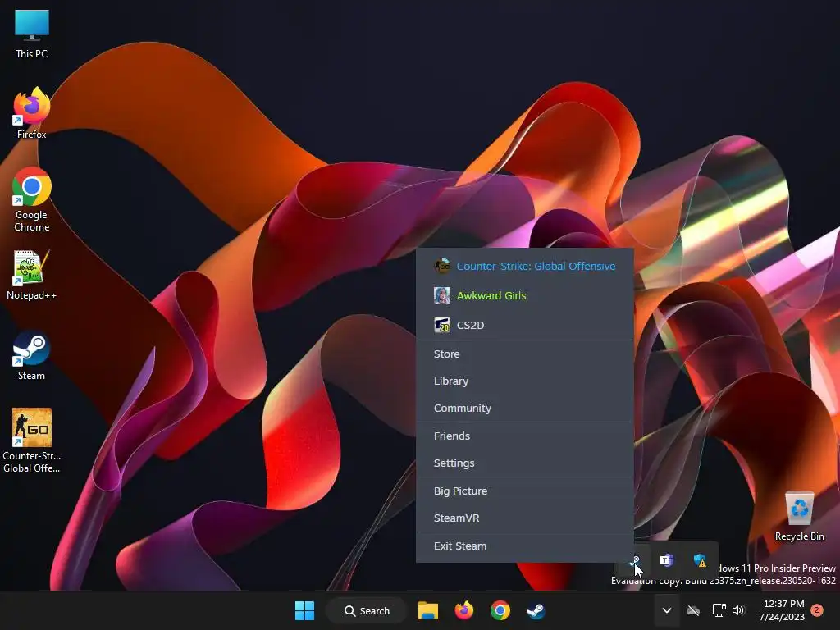
Task: Click the taskbar Search box
Action: [x=367, y=610]
